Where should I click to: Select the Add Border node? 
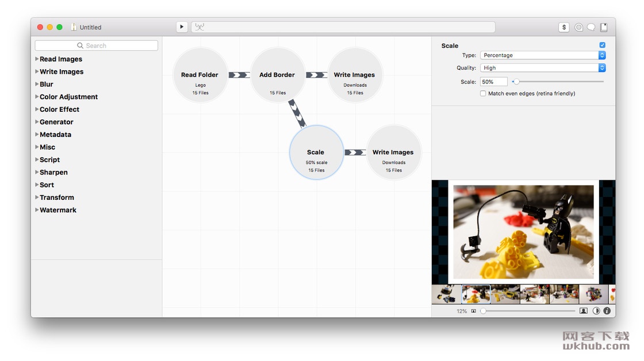278,75
